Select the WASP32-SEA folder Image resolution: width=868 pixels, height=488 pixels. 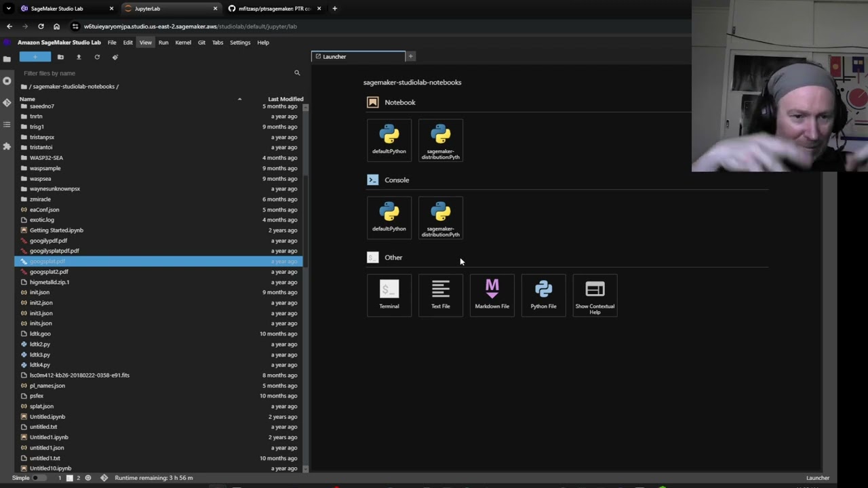tap(159, 158)
